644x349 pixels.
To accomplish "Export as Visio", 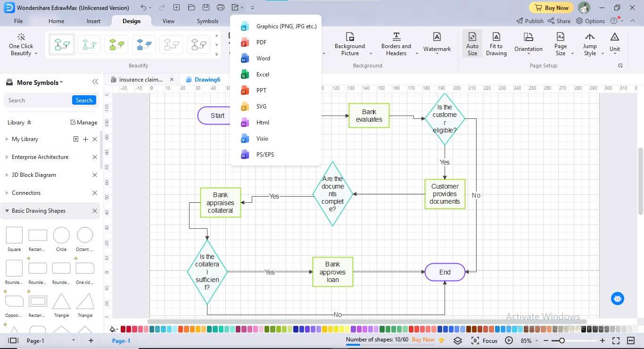I will coord(276,139).
